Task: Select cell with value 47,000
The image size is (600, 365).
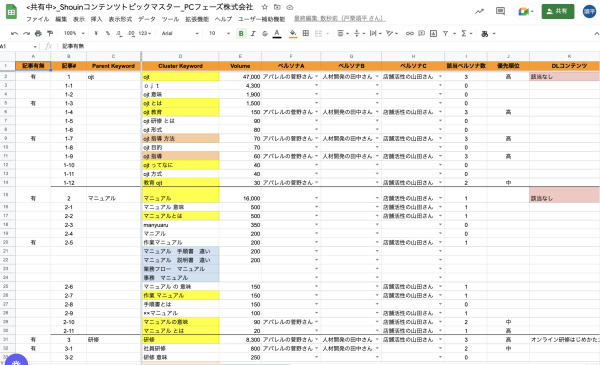Action: [240, 77]
